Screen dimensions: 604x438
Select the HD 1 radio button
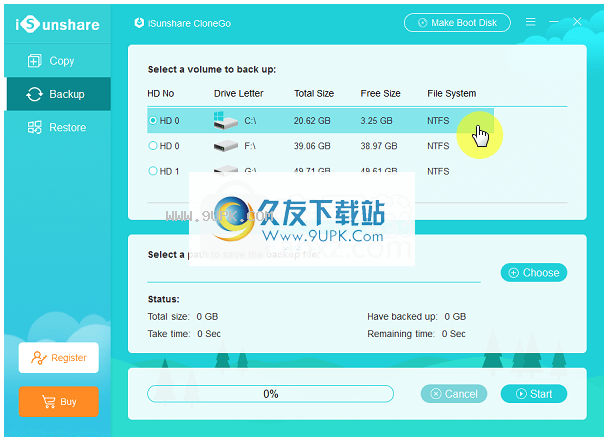click(153, 171)
